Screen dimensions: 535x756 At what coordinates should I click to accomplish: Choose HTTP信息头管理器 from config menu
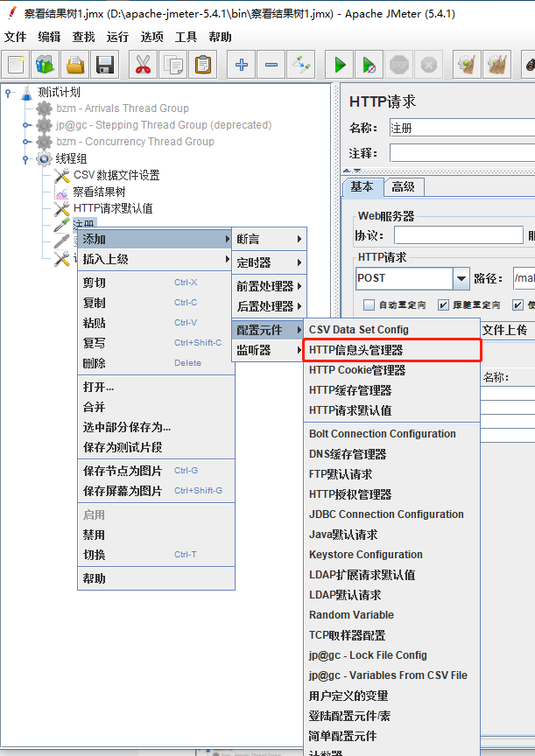[x=391, y=350]
